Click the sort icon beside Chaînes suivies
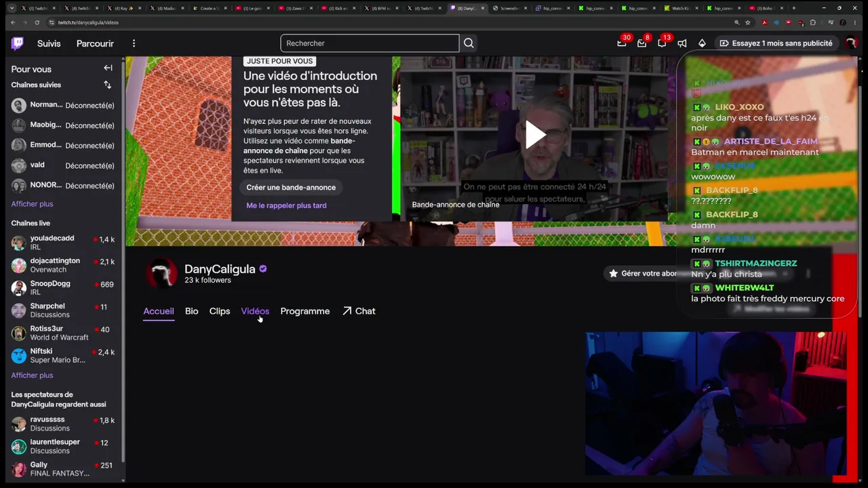 [107, 85]
